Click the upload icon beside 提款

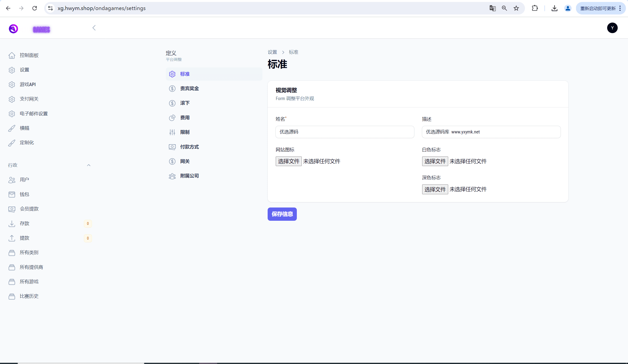pyautogui.click(x=12, y=238)
